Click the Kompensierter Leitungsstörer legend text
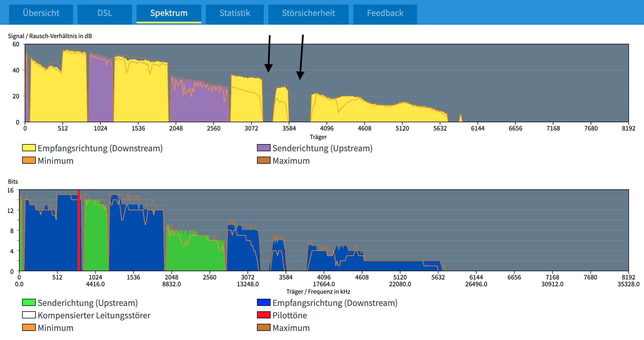Screen dimensions: 644x340 click(94, 315)
